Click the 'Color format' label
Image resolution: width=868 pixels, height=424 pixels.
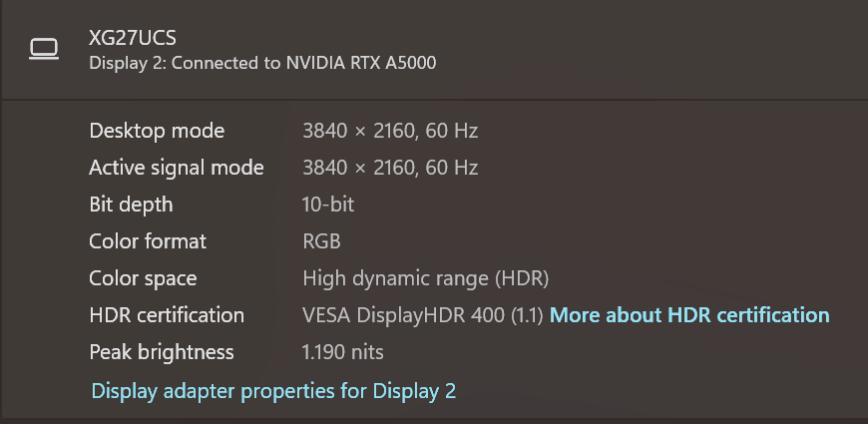148,241
